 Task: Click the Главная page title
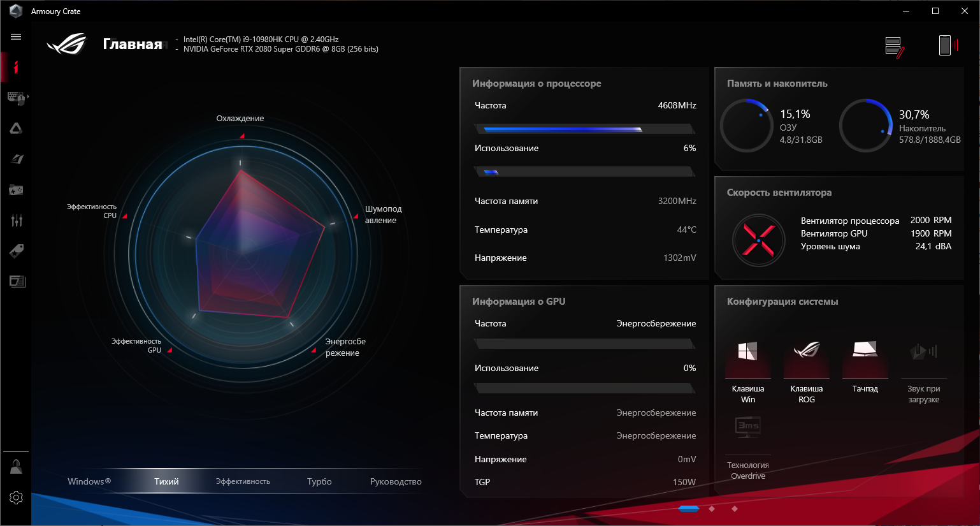coord(133,44)
